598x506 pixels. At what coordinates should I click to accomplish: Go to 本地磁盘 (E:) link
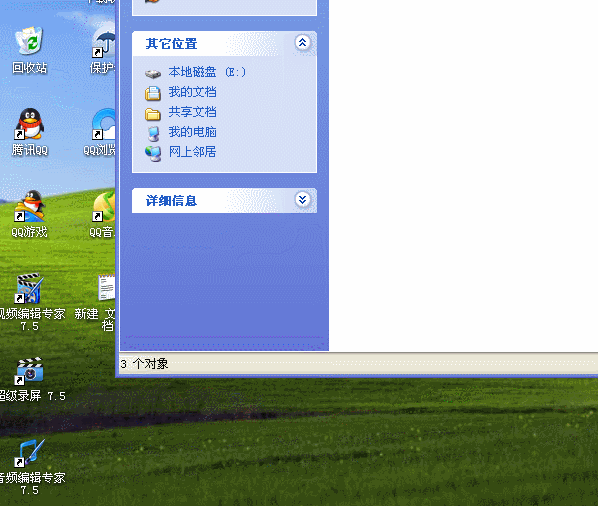(x=207, y=72)
